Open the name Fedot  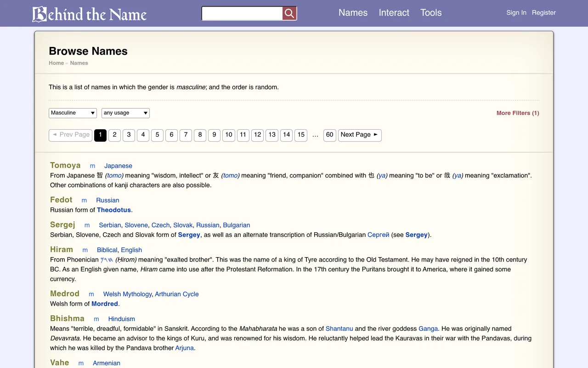61,200
